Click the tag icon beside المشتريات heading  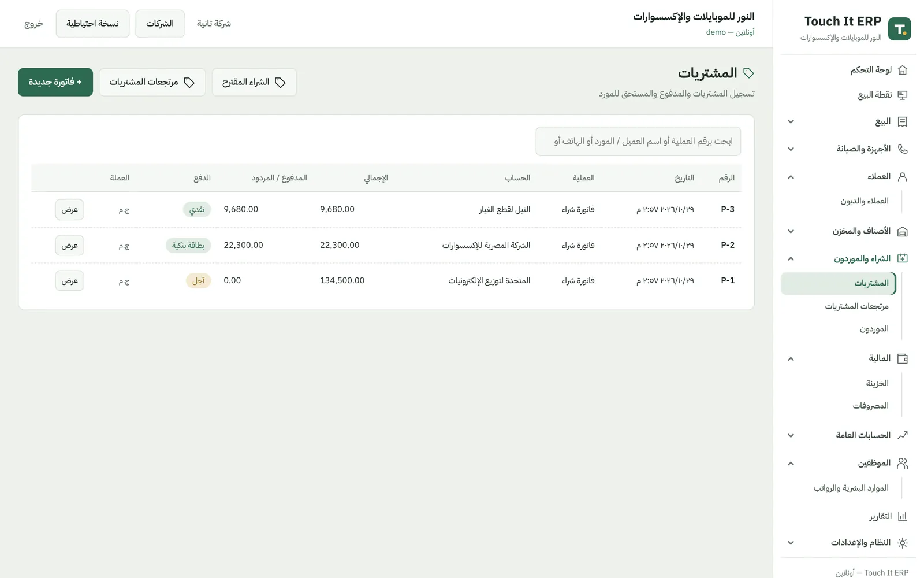(748, 73)
